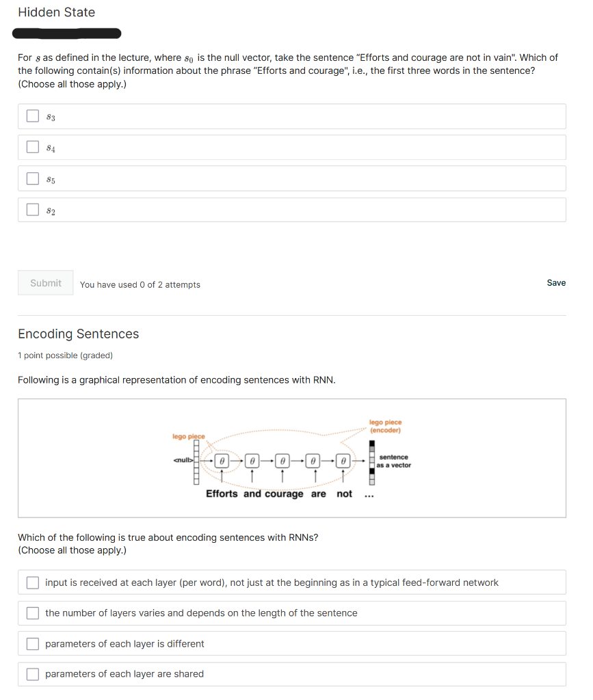
Task: Check the answer option s4
Action: click(32, 146)
